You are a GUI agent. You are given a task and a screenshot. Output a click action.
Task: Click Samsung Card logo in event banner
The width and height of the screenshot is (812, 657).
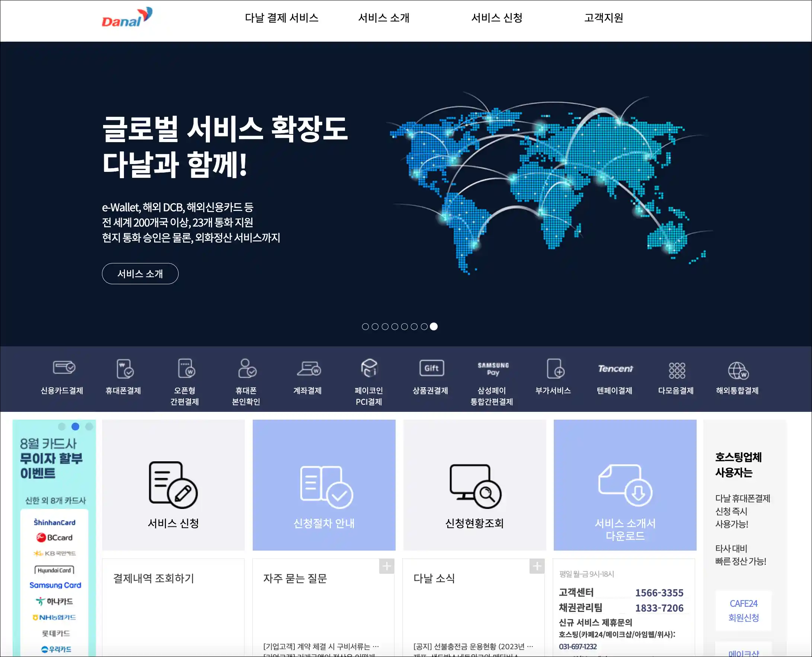pyautogui.click(x=55, y=585)
